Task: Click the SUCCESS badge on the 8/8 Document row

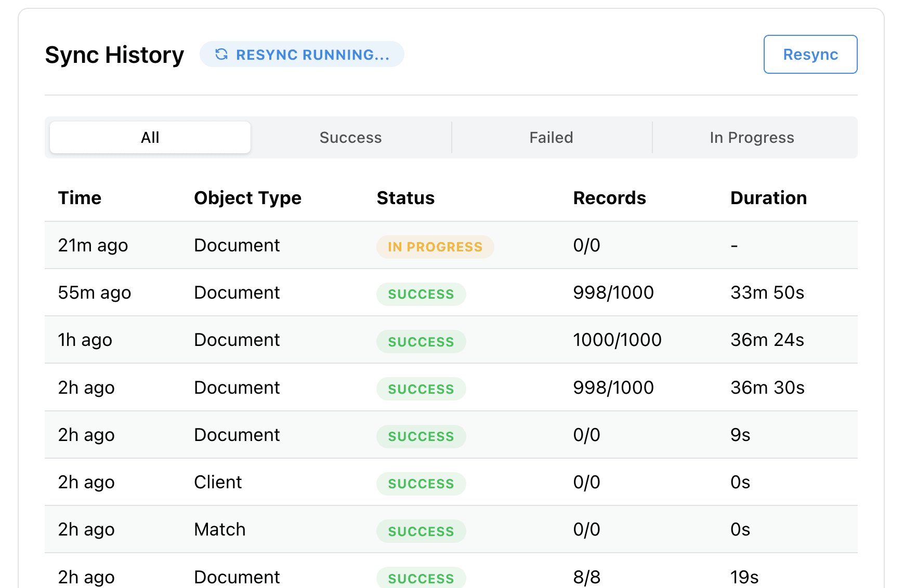Action: coord(421,578)
